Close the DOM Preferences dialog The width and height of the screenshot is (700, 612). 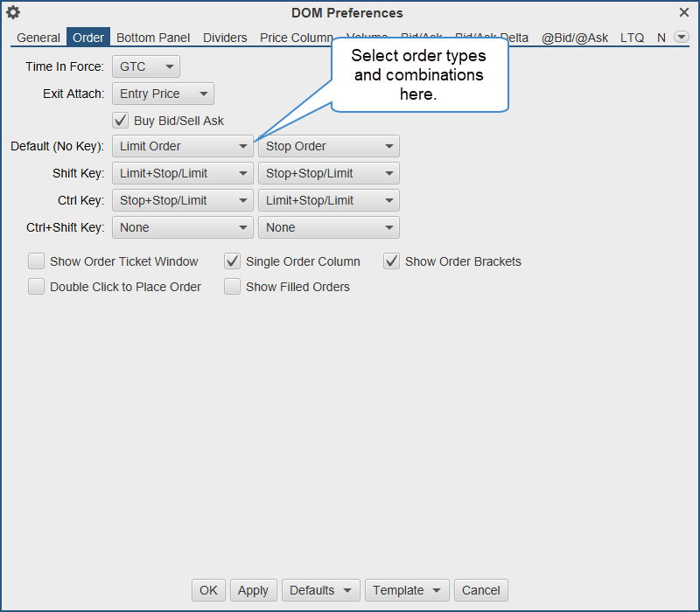[684, 12]
